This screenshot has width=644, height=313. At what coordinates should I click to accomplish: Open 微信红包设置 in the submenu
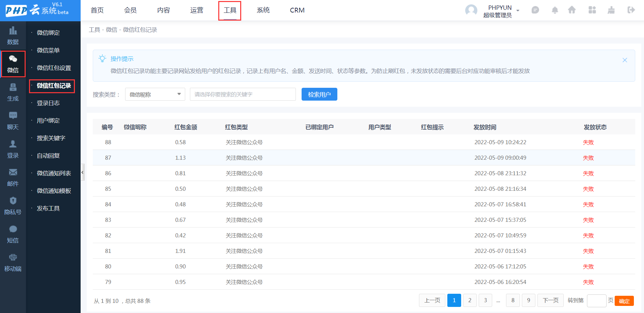tap(54, 68)
